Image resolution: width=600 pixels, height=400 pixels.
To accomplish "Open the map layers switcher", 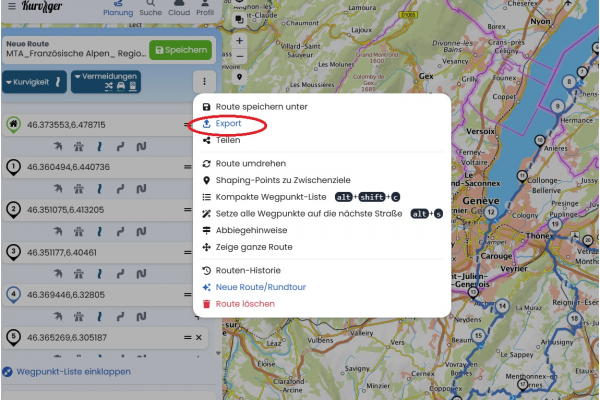I will (237, 18).
